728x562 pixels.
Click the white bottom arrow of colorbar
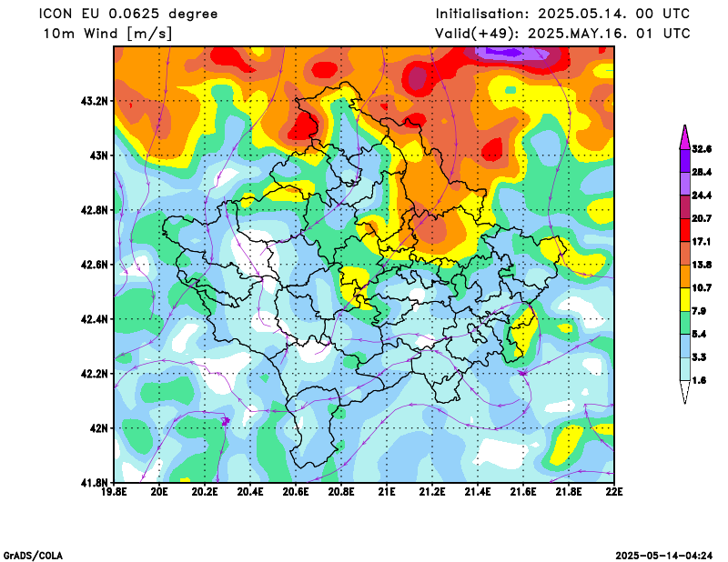[x=685, y=391]
